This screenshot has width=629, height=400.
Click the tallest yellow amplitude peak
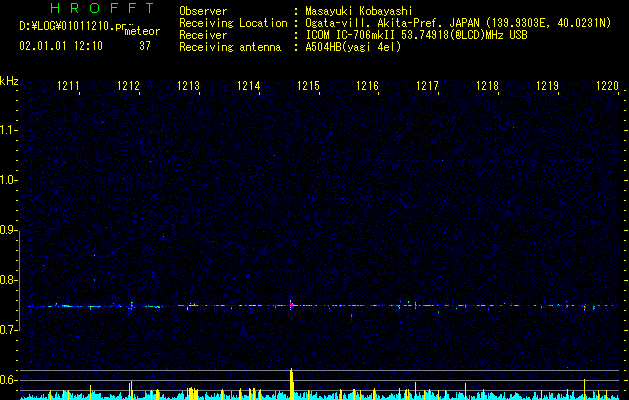coord(292,384)
